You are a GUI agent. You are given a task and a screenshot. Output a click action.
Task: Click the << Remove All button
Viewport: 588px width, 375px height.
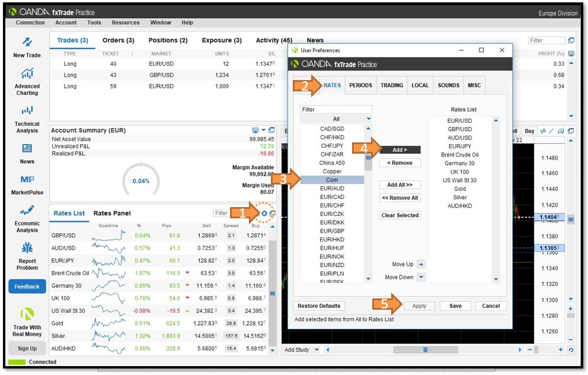tap(400, 198)
